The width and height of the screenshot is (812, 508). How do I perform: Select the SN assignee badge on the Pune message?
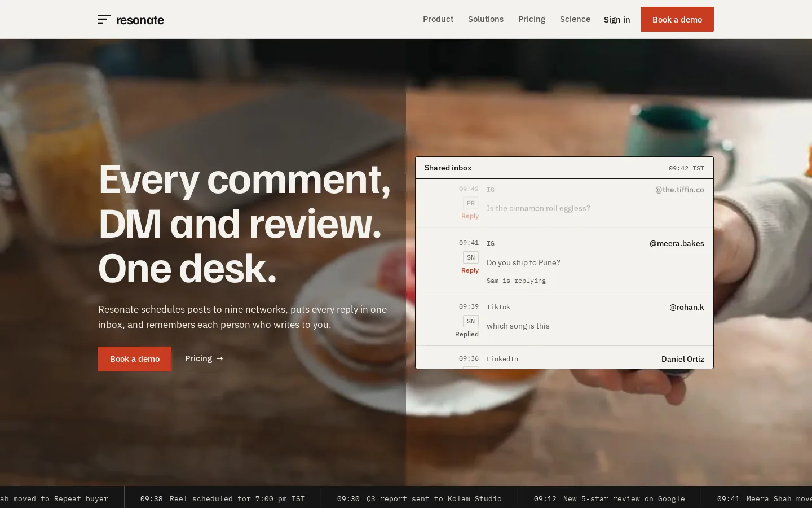point(471,257)
